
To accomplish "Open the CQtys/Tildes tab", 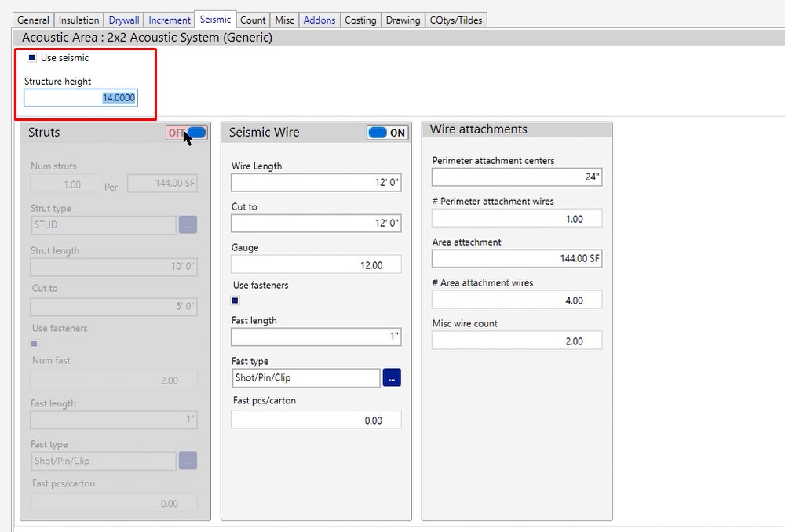I will tap(456, 20).
